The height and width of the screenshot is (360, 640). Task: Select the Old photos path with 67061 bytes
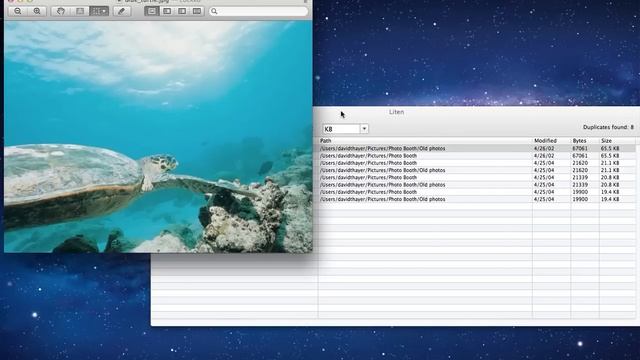(382, 149)
